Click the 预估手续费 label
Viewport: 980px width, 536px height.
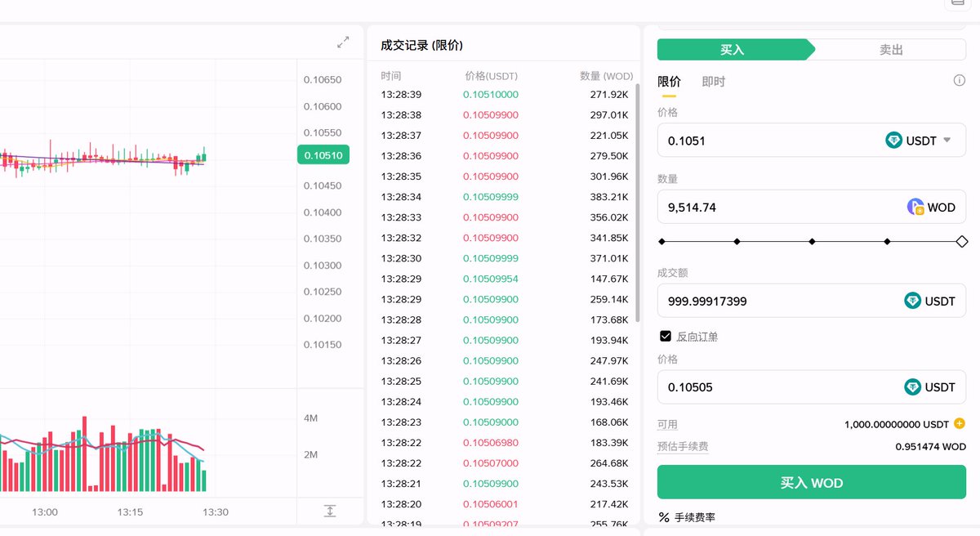[683, 447]
